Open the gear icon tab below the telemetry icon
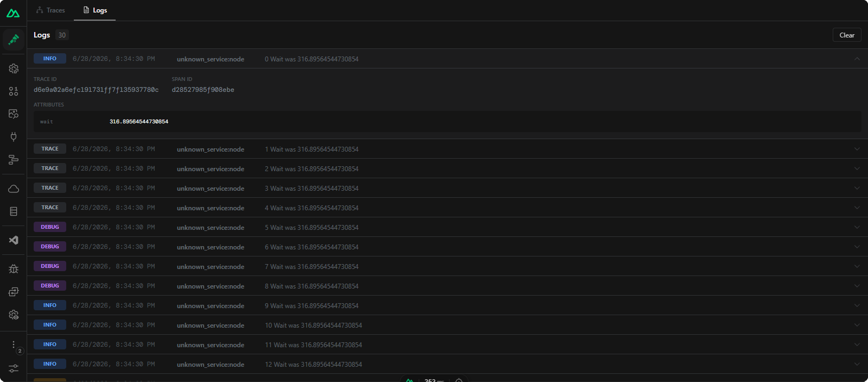Viewport: 868px width, 382px height. tap(14, 68)
